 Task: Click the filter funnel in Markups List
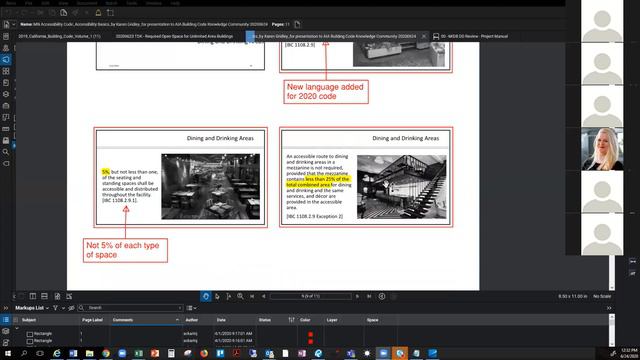pyautogui.click(x=55, y=308)
